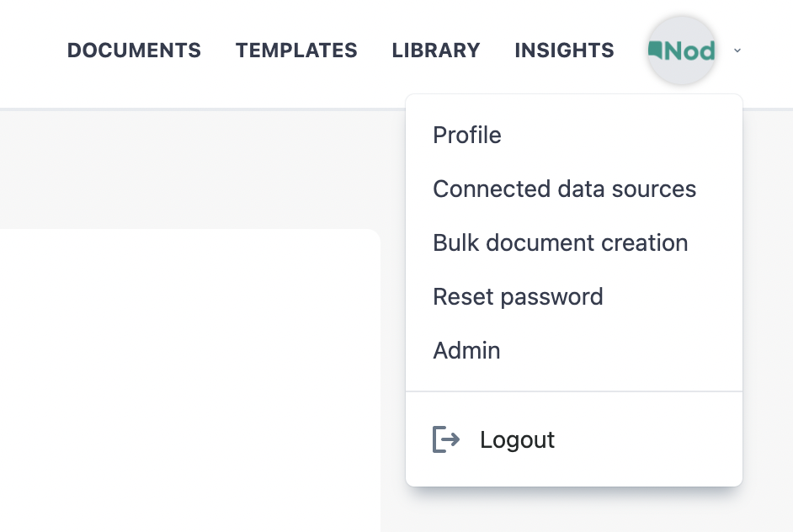Click the green book icon inside avatar
This screenshot has height=532, width=793.
pyautogui.click(x=656, y=50)
